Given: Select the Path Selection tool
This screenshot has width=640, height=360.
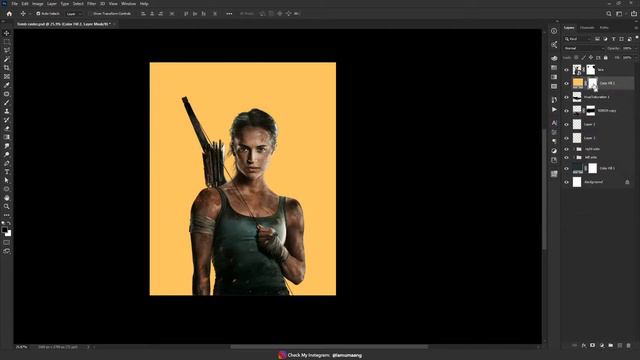Looking at the screenshot, I should tap(7, 180).
